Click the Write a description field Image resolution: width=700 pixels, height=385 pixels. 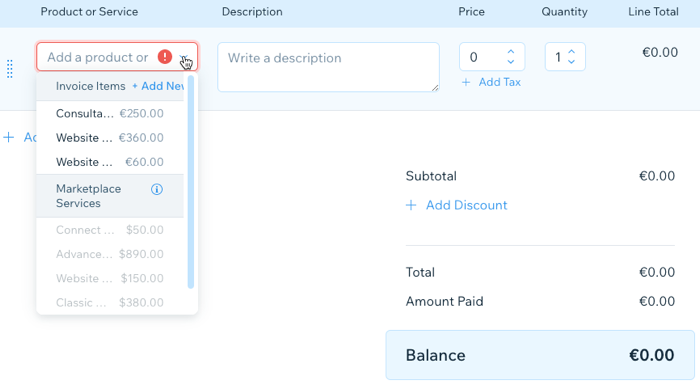click(329, 67)
